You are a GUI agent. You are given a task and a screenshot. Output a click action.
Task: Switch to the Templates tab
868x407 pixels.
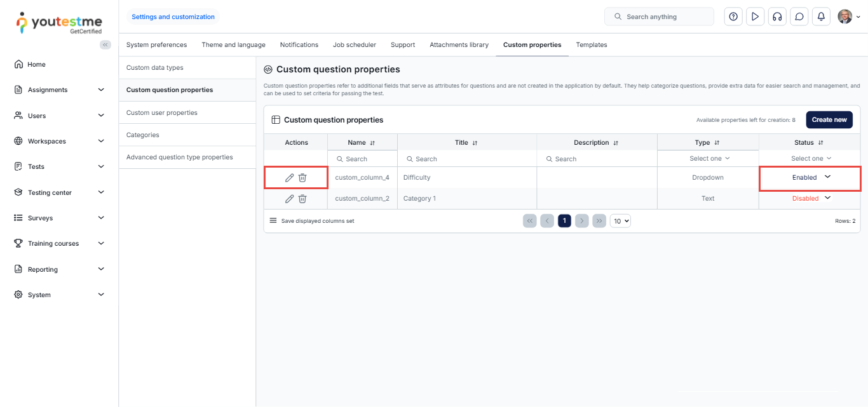pos(591,45)
